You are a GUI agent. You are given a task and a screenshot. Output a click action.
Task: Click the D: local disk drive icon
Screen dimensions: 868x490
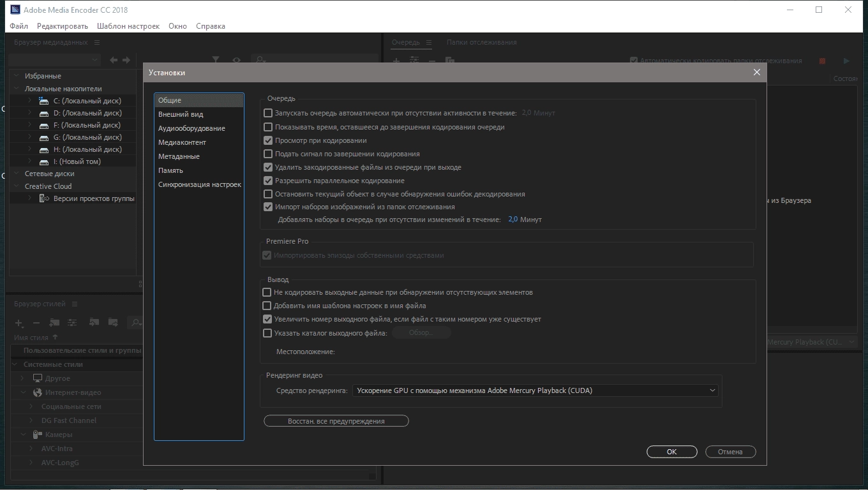coord(44,113)
